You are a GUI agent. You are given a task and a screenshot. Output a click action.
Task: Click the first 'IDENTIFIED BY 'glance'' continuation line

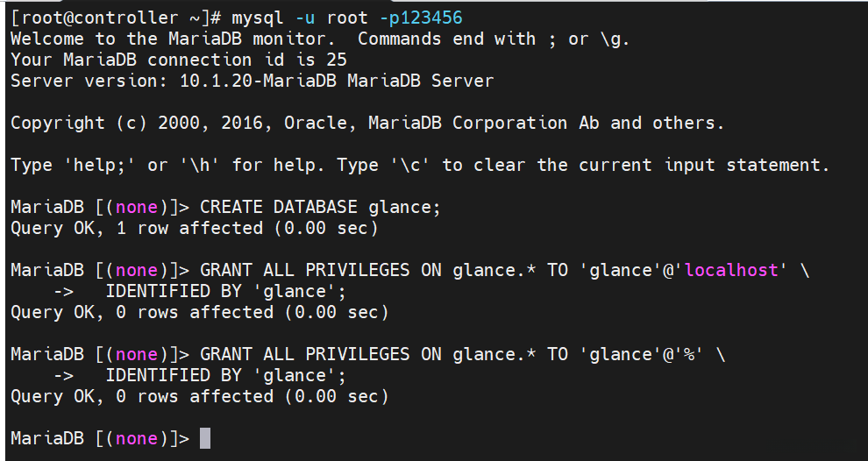tap(226, 291)
